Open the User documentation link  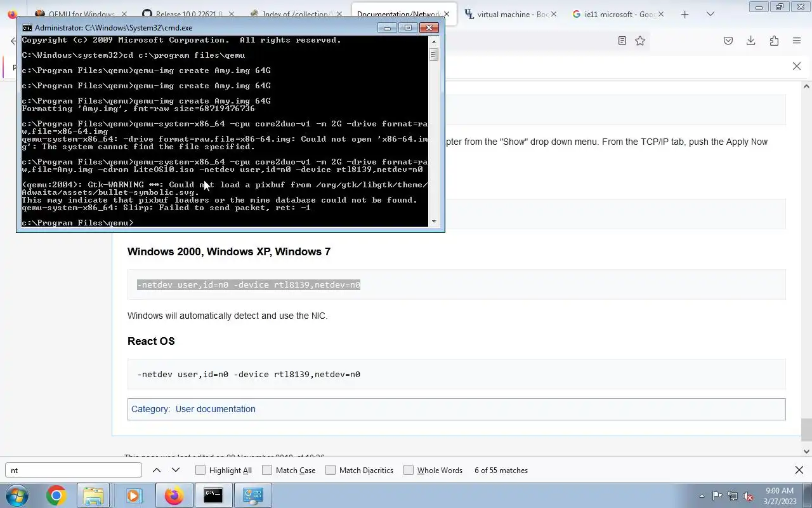click(216, 409)
